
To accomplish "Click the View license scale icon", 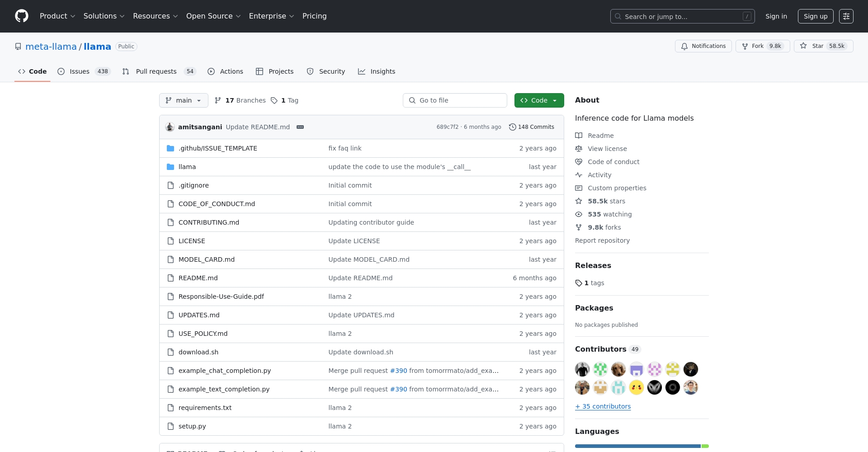I will (579, 149).
